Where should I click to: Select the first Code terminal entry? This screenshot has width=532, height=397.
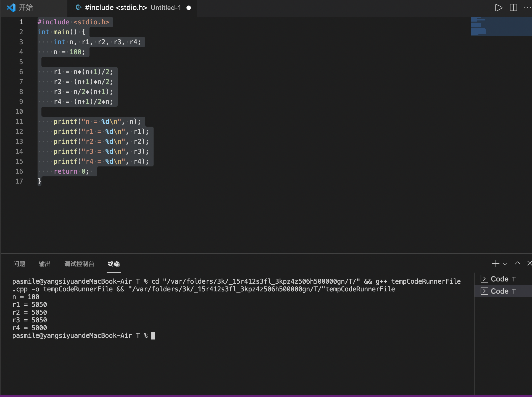(x=499, y=279)
